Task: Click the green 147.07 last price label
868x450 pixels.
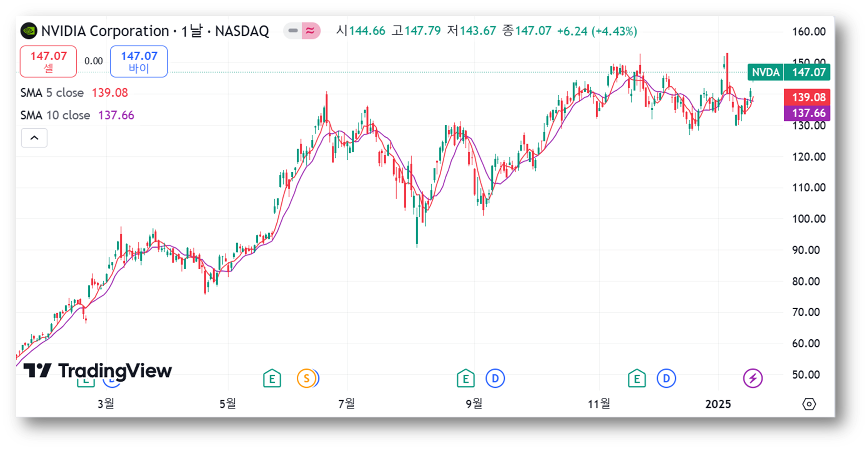Action: [808, 73]
